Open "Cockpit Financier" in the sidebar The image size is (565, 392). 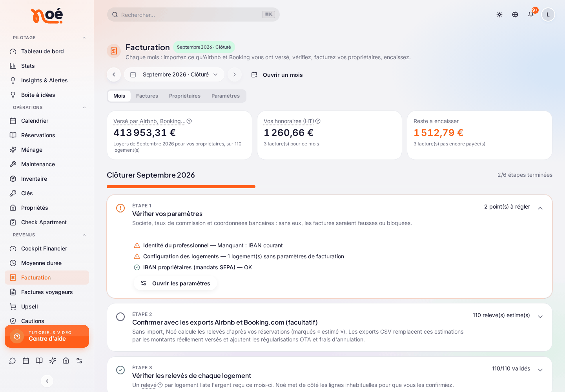[x=47, y=249]
